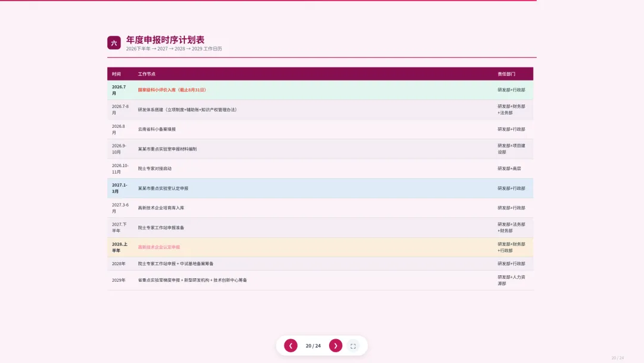Click department cell 研发部+法务部+财务部
Viewport: 644px width, 363px height.
click(512, 227)
